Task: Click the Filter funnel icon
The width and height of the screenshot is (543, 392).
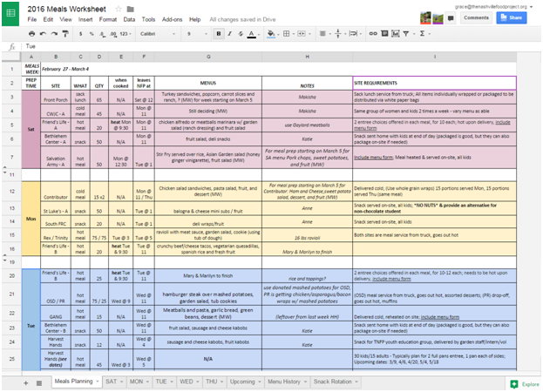Action: [406, 34]
